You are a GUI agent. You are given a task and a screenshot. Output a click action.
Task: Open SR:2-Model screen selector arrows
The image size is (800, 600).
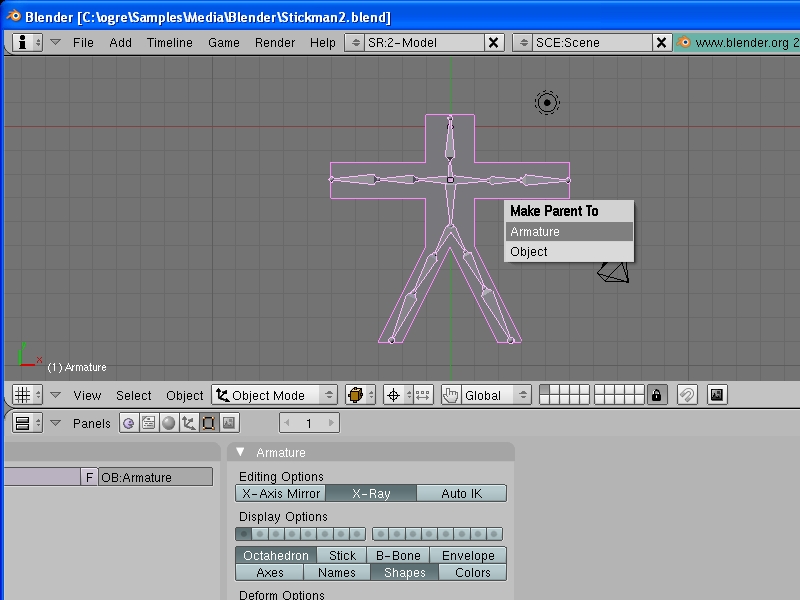tap(355, 42)
